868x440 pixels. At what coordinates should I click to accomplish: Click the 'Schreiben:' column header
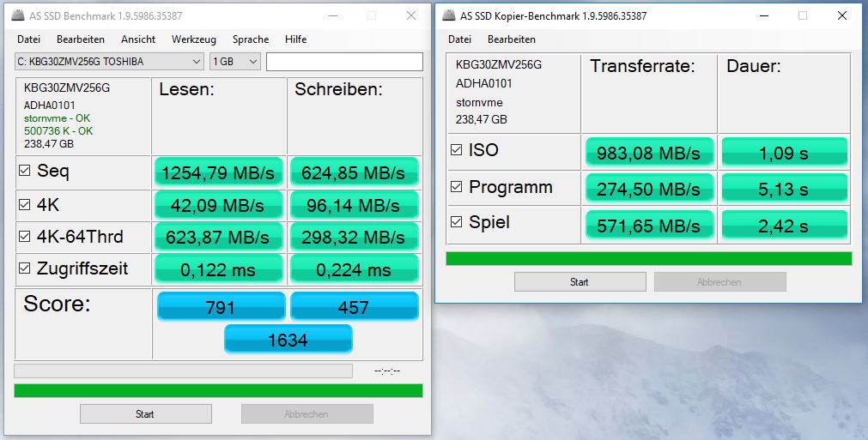338,89
